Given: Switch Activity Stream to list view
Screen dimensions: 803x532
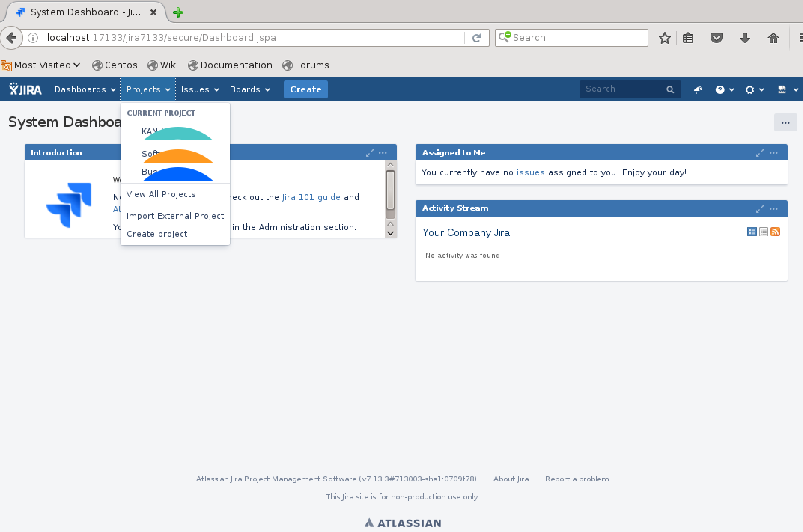Looking at the screenshot, I should [764, 232].
